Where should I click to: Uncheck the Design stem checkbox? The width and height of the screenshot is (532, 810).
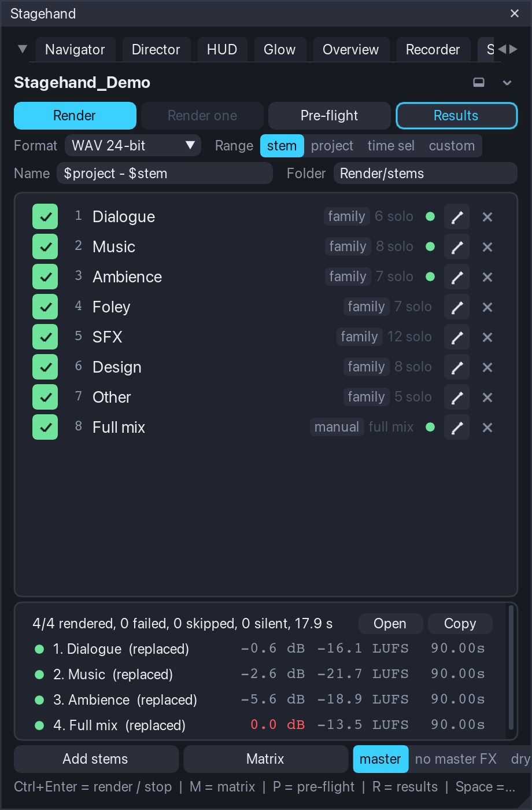pyautogui.click(x=45, y=367)
